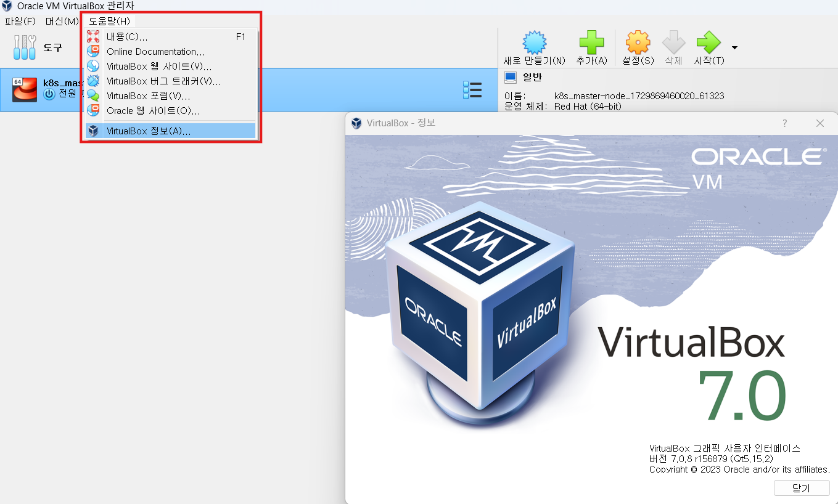Open the k8s_master VM list menu icon
This screenshot has width=838, height=504.
click(472, 90)
